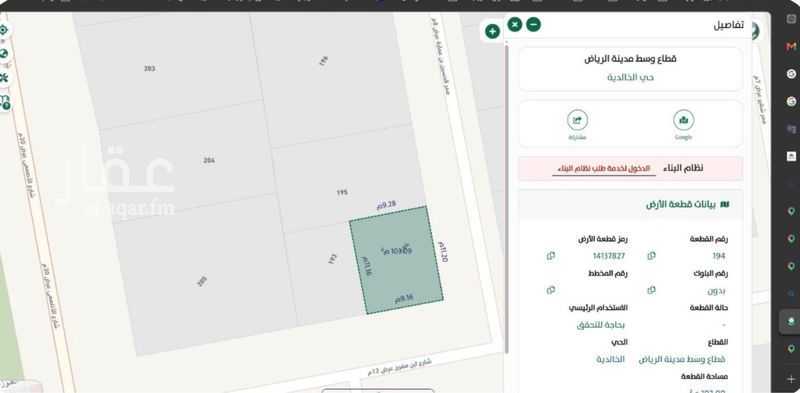Click the green plus button on the map
The height and width of the screenshot is (393, 800).
pyautogui.click(x=492, y=32)
